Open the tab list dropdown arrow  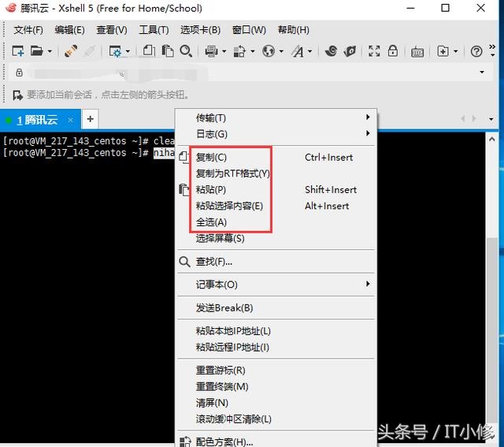491,119
